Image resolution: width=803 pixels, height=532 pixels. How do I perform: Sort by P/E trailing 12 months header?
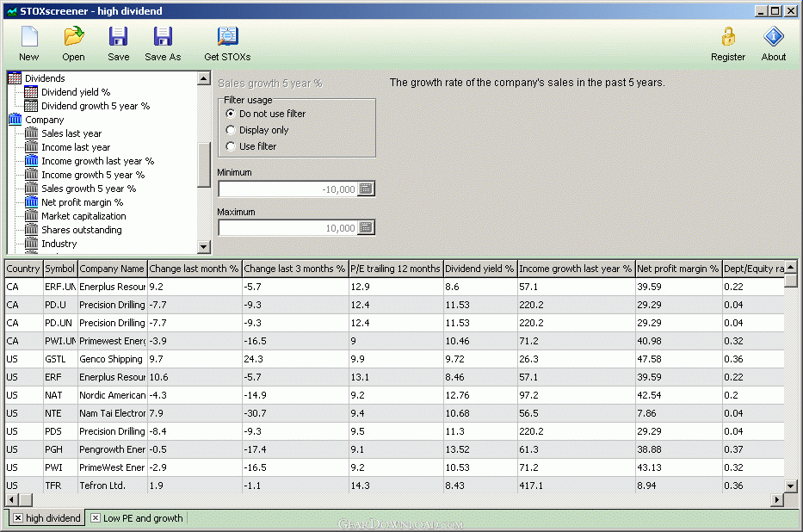395,269
